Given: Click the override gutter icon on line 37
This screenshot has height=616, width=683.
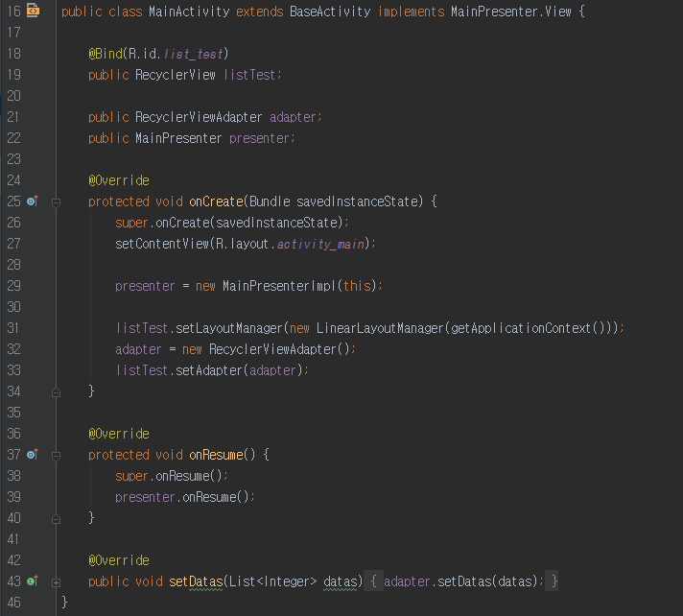Looking at the screenshot, I should coord(33,455).
